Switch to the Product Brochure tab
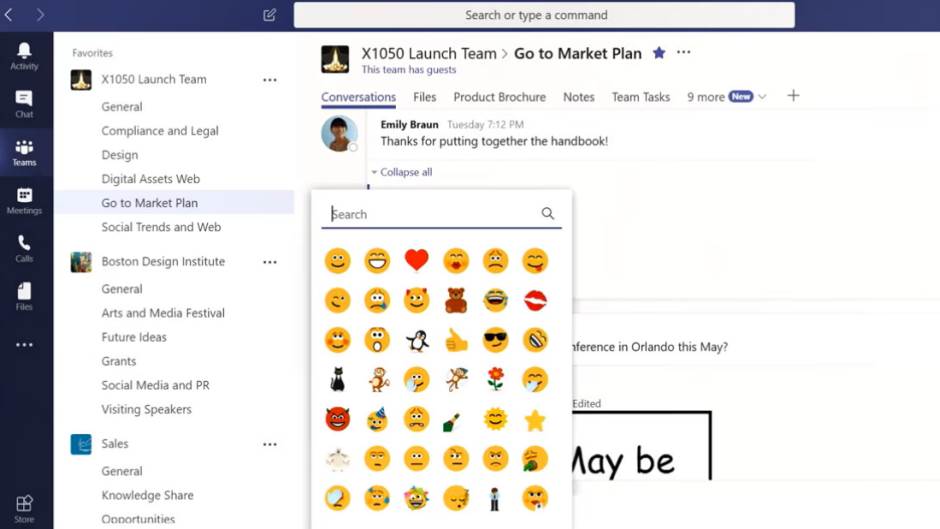Viewport: 940px width, 529px height. coord(499,97)
